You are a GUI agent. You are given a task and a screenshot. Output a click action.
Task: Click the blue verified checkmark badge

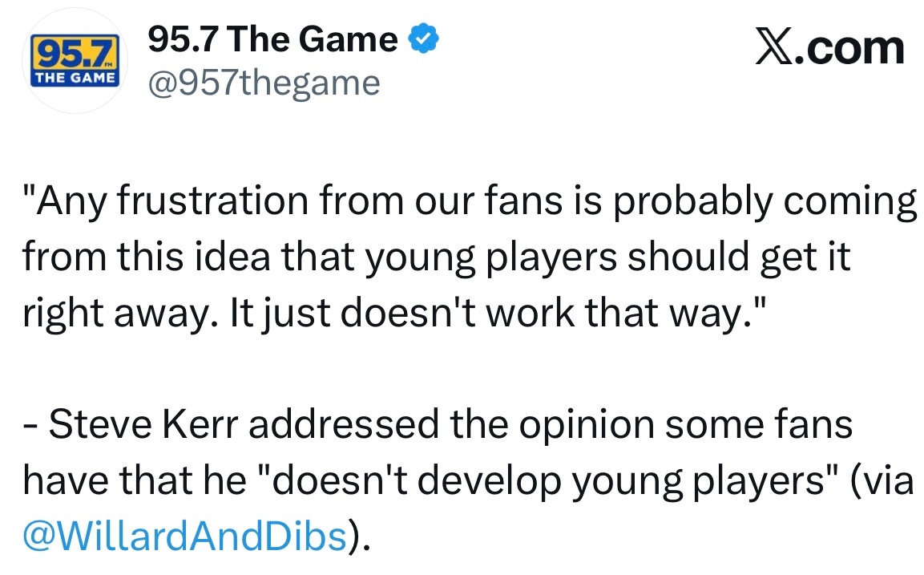coord(423,39)
